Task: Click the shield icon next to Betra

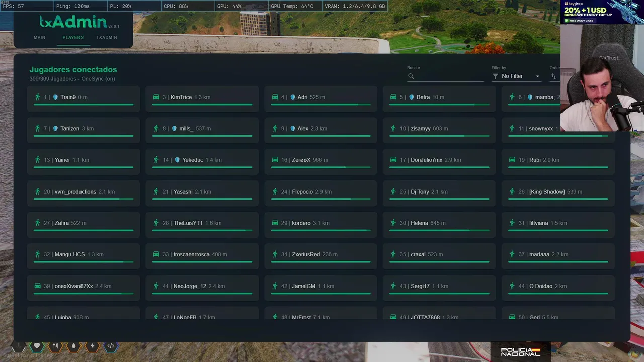Action: [x=412, y=97]
